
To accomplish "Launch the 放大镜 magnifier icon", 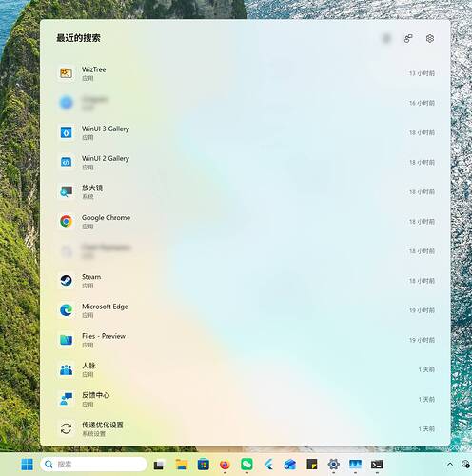I will [x=67, y=191].
